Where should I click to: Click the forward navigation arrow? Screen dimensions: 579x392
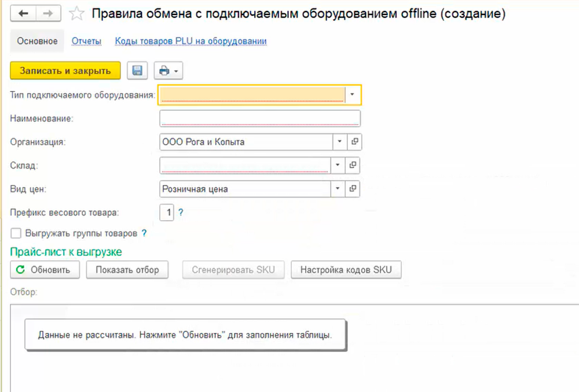pyautogui.click(x=50, y=14)
